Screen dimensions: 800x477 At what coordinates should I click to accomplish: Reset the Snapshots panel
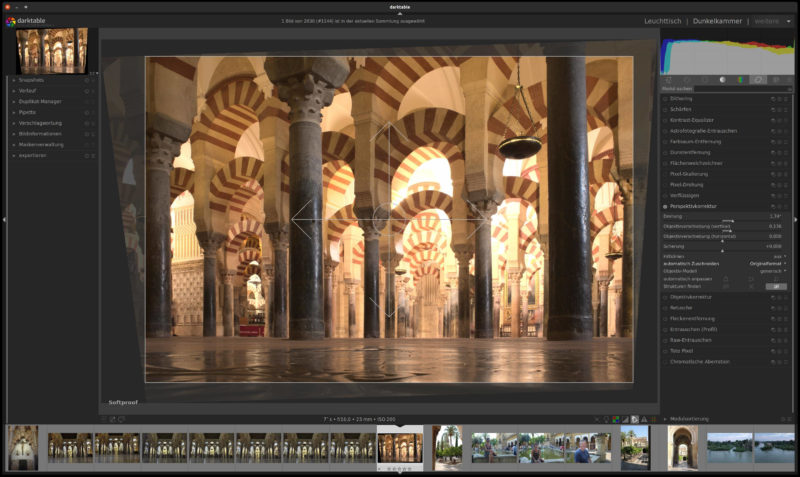coord(87,80)
